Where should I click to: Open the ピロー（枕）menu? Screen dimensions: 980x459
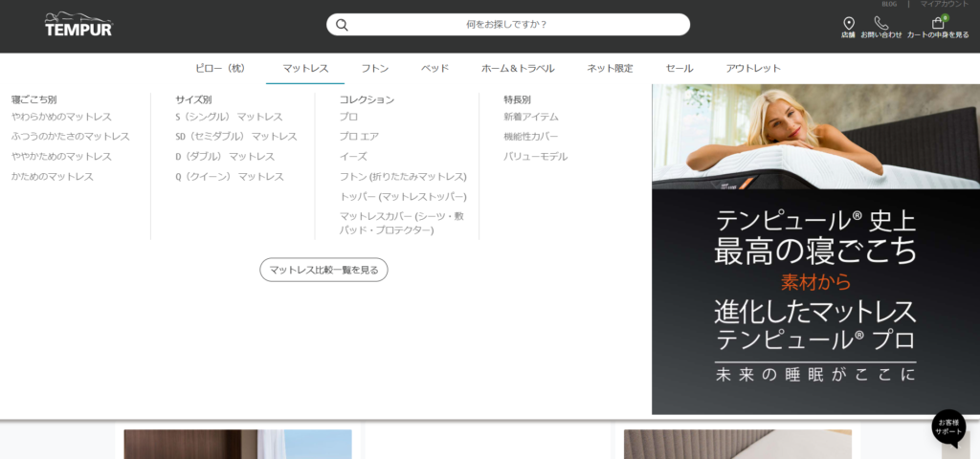[220, 68]
